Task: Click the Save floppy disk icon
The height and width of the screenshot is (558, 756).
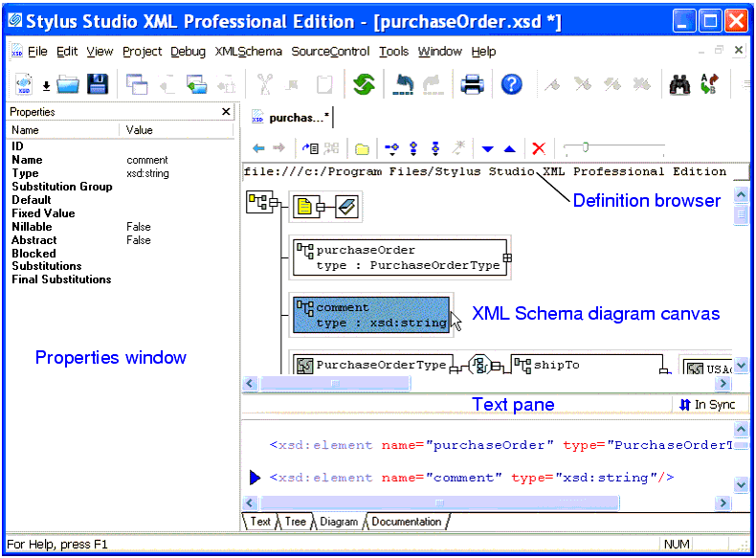Action: coord(98,84)
